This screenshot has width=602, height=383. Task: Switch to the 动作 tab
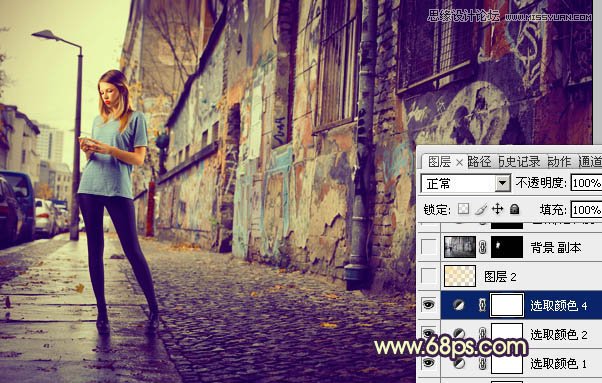tap(559, 162)
